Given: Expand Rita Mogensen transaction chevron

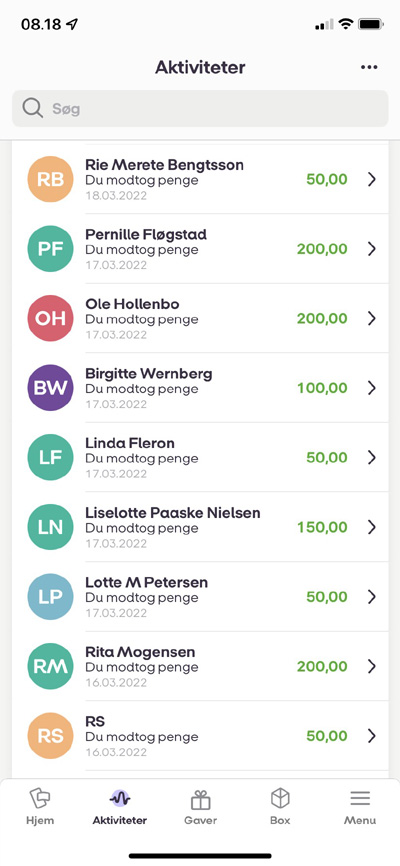Looking at the screenshot, I should click(372, 666).
